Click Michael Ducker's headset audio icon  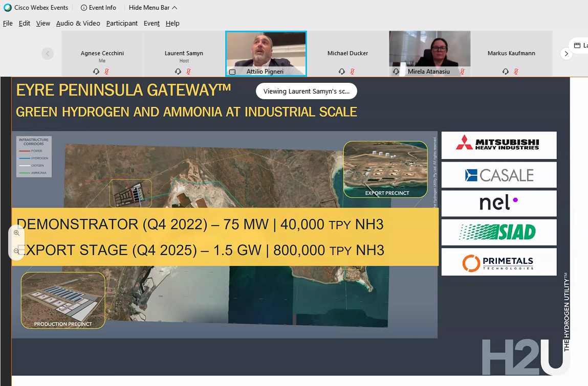click(x=342, y=72)
